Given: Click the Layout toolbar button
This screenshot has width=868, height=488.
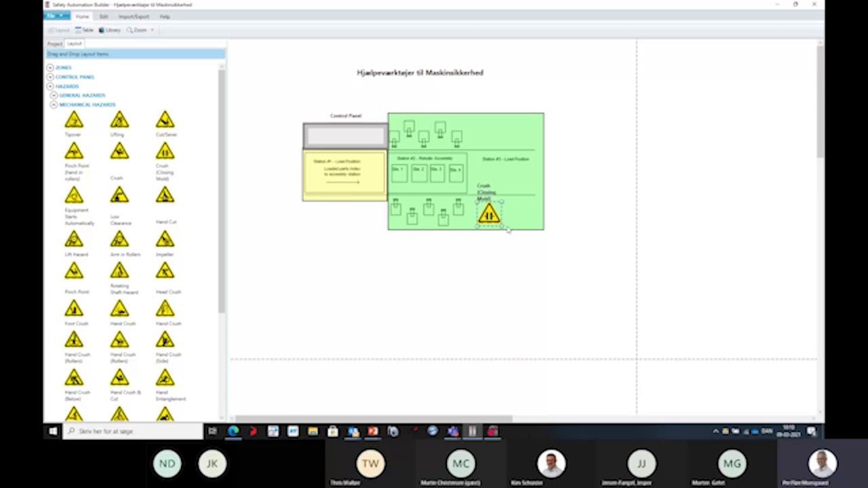Looking at the screenshot, I should pos(59,30).
